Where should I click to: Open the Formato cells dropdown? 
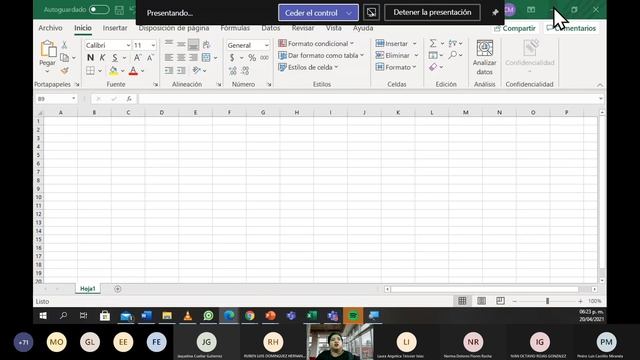tap(396, 67)
